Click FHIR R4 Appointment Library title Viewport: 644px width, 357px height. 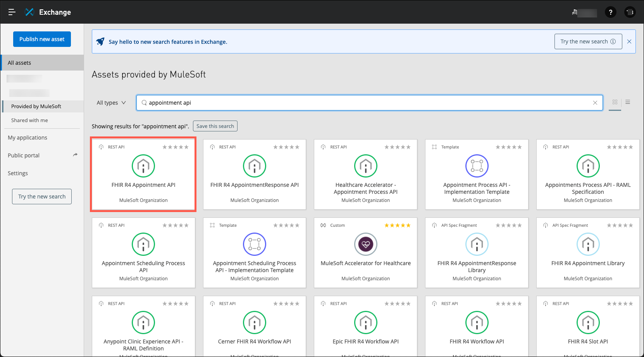(x=588, y=263)
